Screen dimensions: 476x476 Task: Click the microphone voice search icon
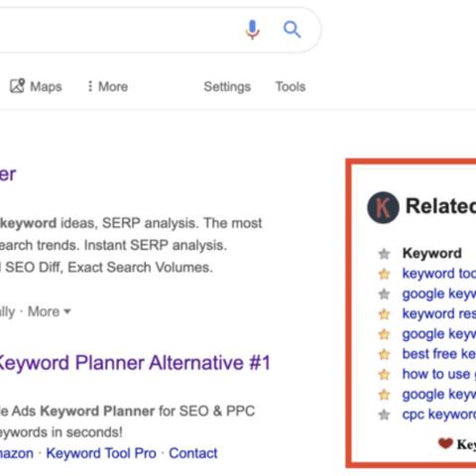click(x=252, y=30)
